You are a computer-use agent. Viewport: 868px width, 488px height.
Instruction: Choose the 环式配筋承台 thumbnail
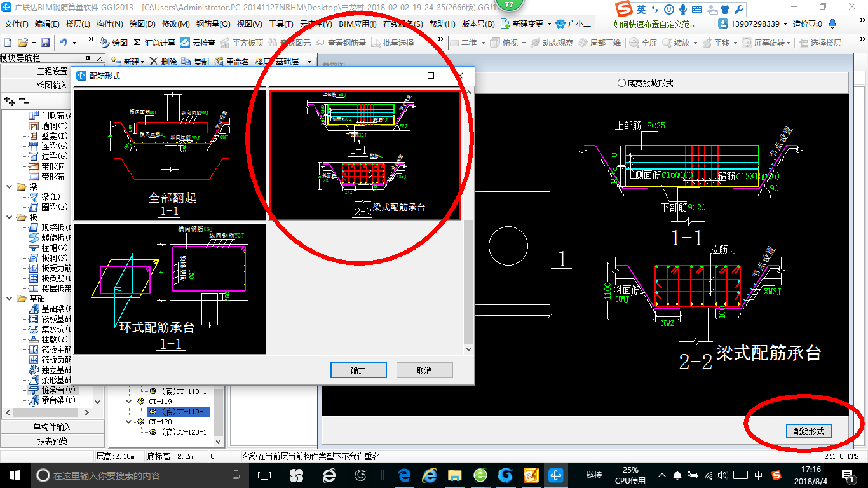(170, 288)
